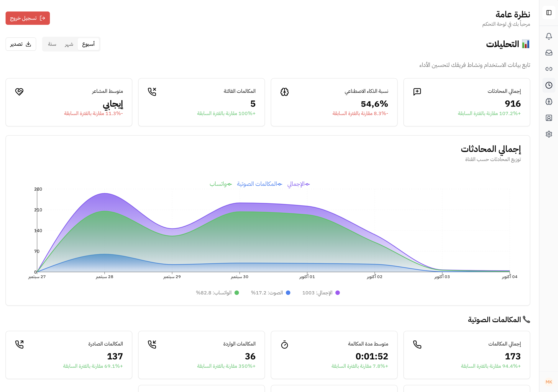The image size is (558, 392).
Task: Click the link integrations sidebar icon
Action: (x=549, y=69)
